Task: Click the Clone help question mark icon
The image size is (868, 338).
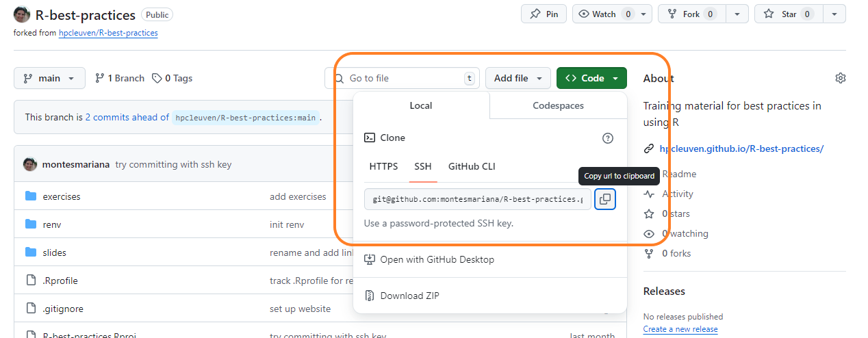Action: pos(607,138)
